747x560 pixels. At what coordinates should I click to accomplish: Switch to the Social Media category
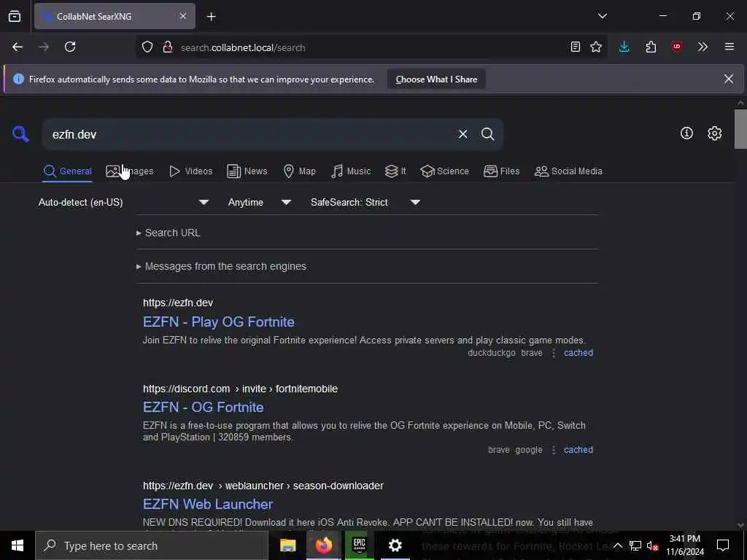[568, 171]
